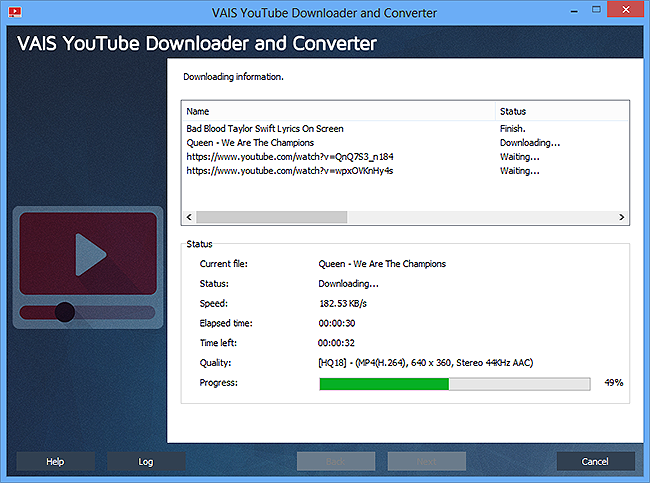The image size is (650, 483).
Task: Select the Bad Blood Taylor Swift row
Action: (405, 129)
